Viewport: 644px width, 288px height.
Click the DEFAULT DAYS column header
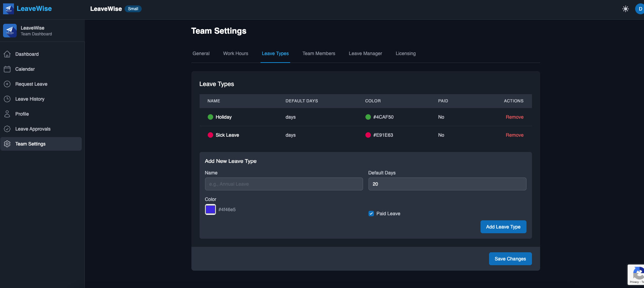(x=302, y=101)
